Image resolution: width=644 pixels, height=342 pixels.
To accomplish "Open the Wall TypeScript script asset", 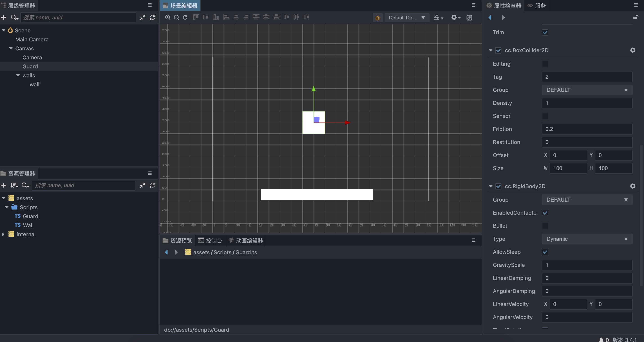I will (x=28, y=225).
